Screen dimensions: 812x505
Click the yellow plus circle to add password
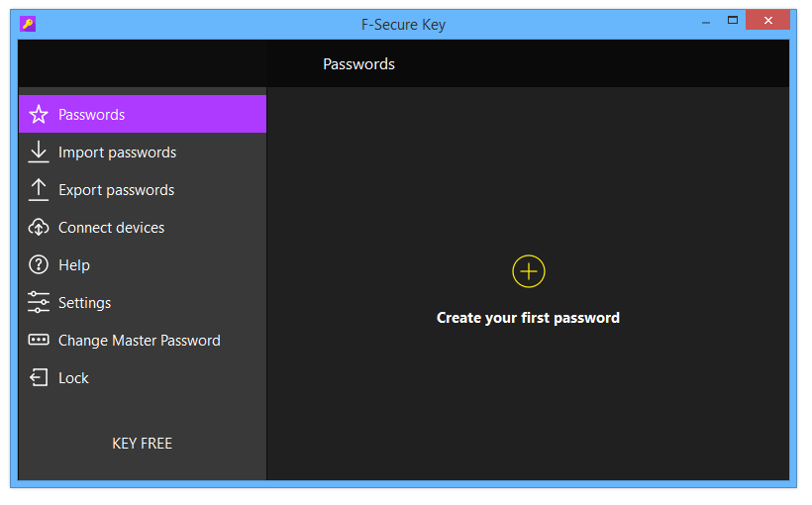pyautogui.click(x=528, y=271)
